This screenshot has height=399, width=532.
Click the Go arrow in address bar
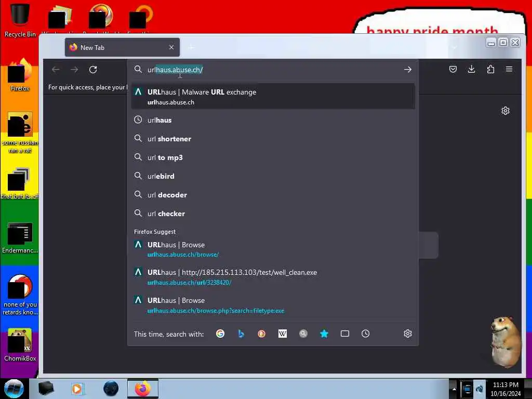407,70
